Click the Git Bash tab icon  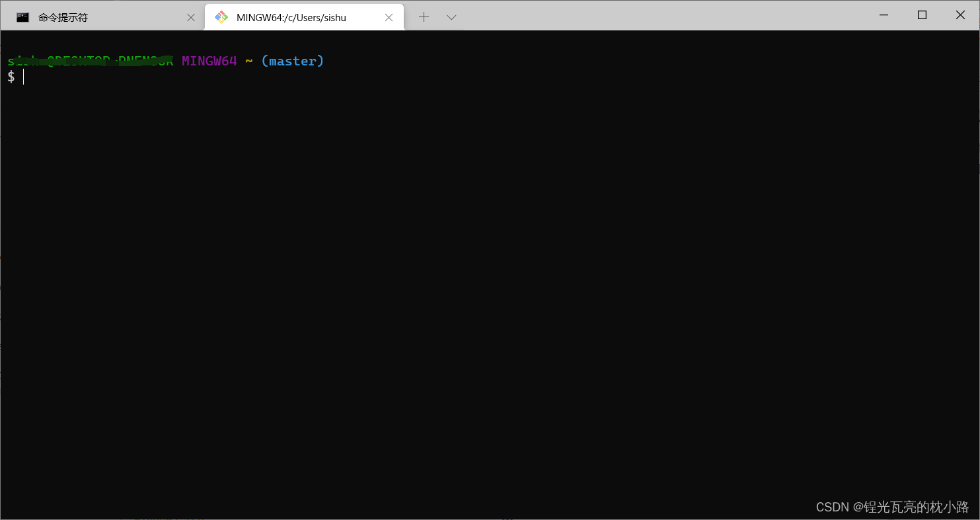(x=221, y=18)
